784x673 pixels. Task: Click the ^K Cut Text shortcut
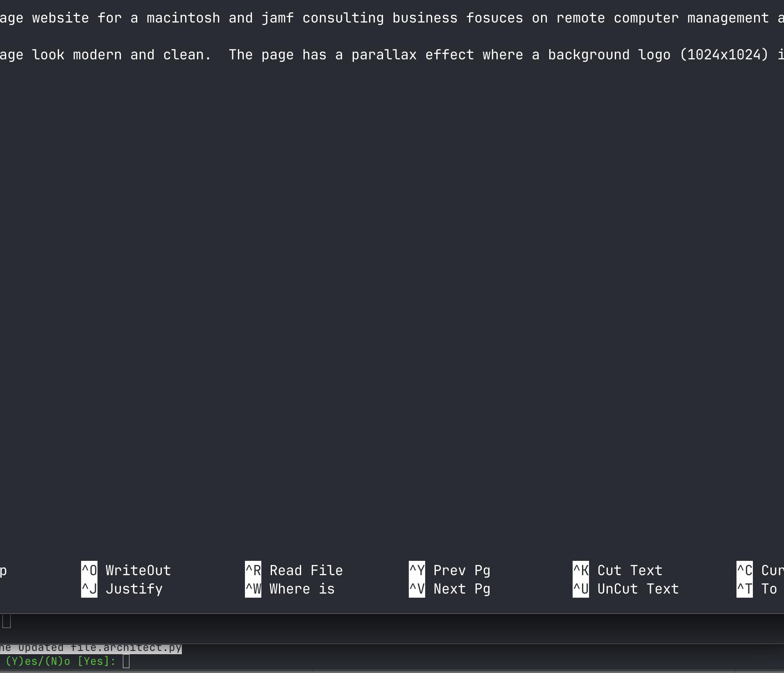point(618,570)
